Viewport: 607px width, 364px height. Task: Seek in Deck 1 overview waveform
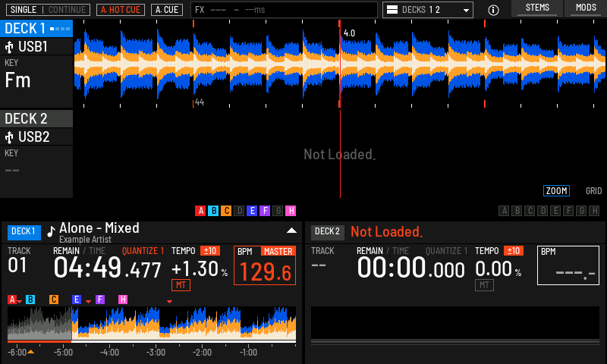coord(152,323)
